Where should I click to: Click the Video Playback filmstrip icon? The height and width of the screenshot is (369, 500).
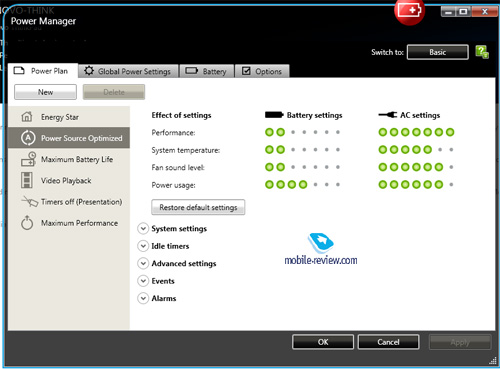(x=27, y=180)
